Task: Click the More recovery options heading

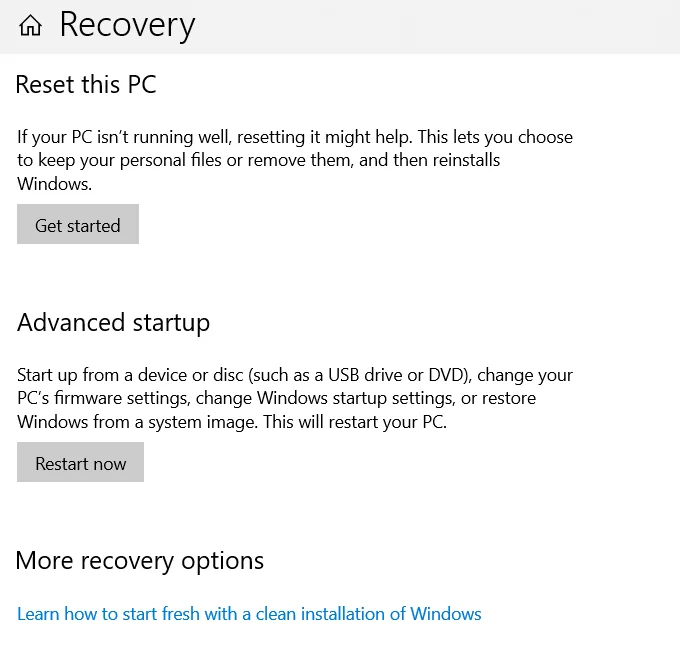Action: coord(140,561)
